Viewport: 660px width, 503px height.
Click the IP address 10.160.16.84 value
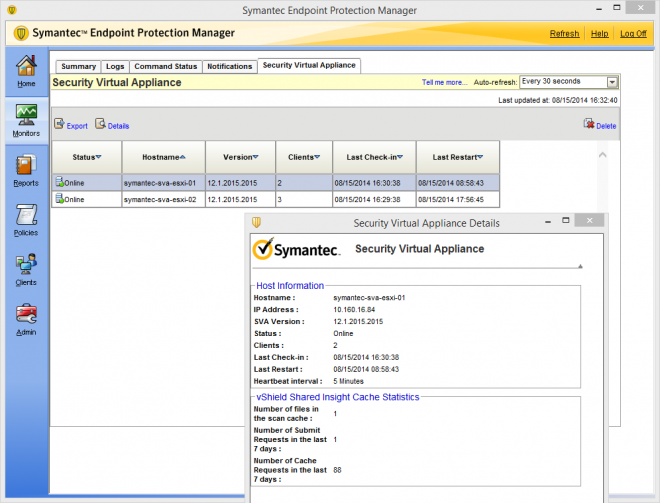click(354, 309)
